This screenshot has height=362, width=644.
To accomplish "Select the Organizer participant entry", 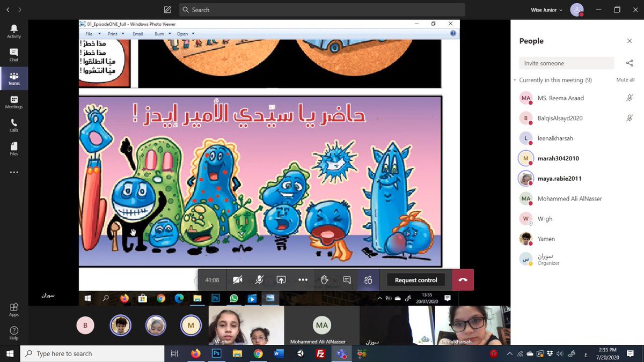I will click(577, 259).
